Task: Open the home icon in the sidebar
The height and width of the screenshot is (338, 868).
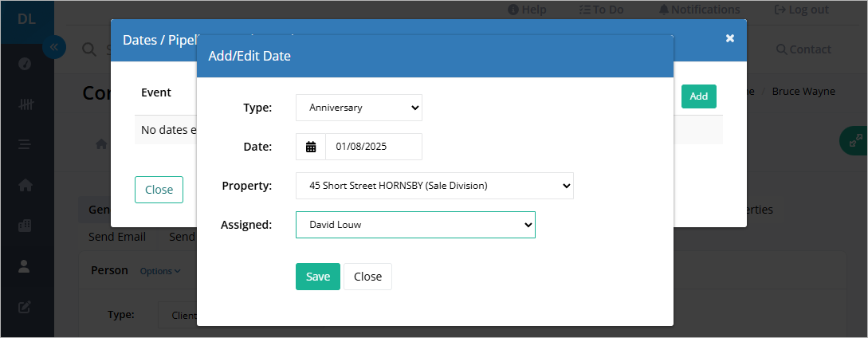Action: click(25, 185)
